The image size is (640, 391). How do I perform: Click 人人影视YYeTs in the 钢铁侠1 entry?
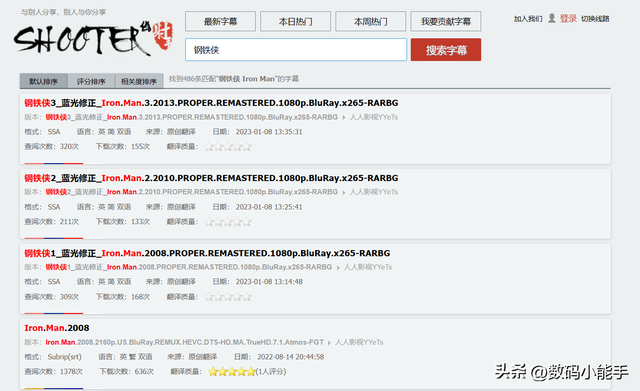tap(368, 267)
